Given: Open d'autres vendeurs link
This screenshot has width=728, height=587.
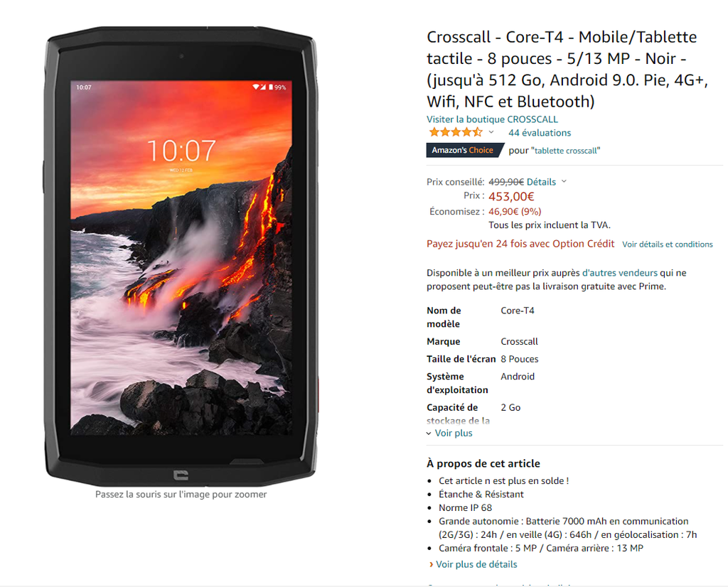Looking at the screenshot, I should [620, 273].
